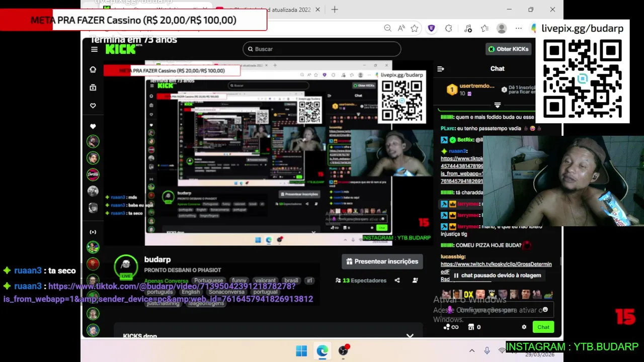
Task: Open channel points icon below chat
Action: pyautogui.click(x=451, y=327)
